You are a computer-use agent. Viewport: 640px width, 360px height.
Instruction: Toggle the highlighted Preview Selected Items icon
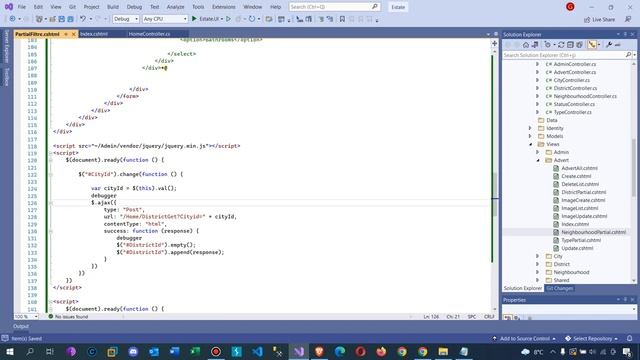pyautogui.click(x=592, y=45)
